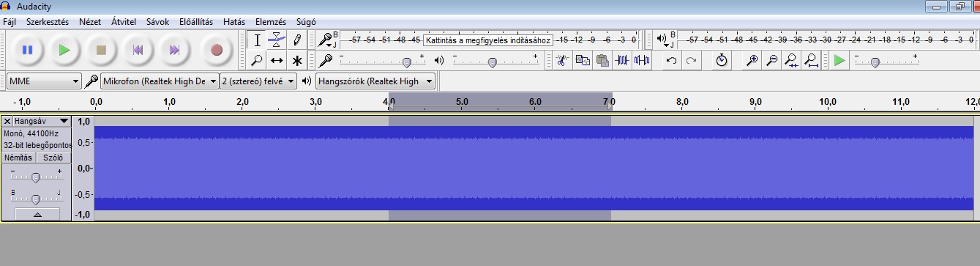Viewport: 980px width, 266px height.
Task: Open the recording meter microphone dropdown
Action: [326, 40]
